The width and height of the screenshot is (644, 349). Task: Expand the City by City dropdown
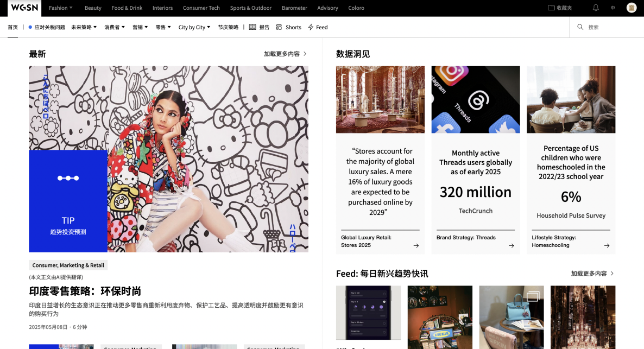(x=194, y=27)
